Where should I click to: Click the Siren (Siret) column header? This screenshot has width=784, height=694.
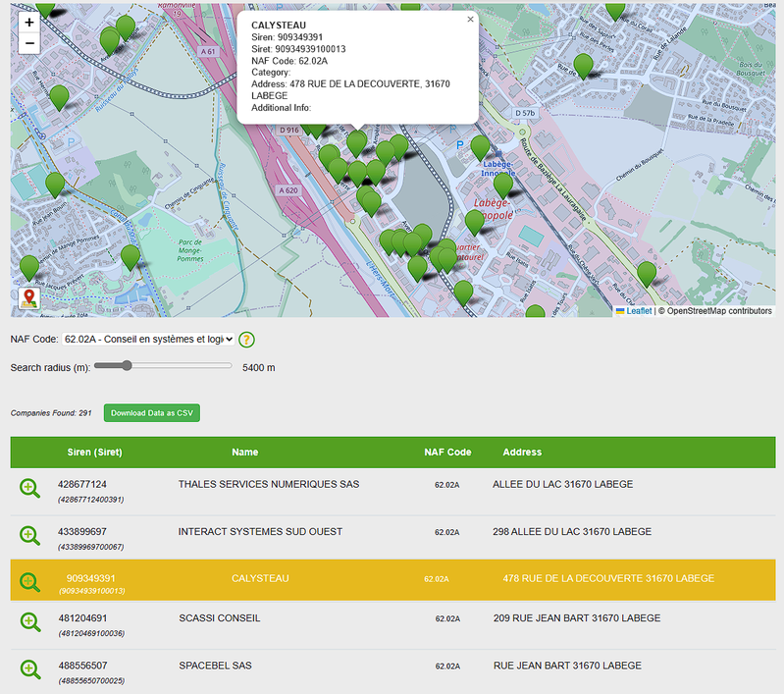(x=94, y=453)
